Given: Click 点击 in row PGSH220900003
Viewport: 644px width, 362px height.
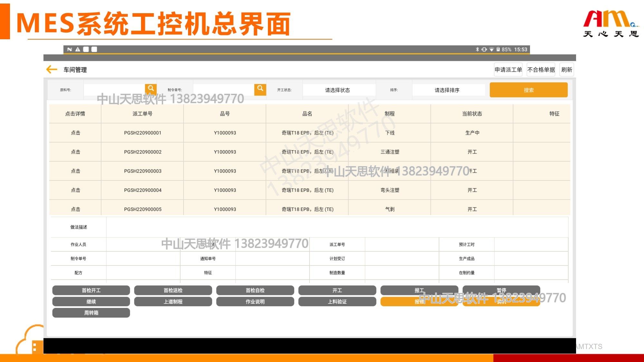Looking at the screenshot, I should [75, 171].
